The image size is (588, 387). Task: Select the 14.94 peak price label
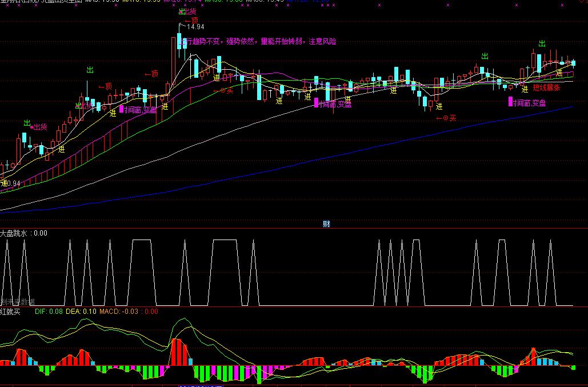[x=195, y=27]
